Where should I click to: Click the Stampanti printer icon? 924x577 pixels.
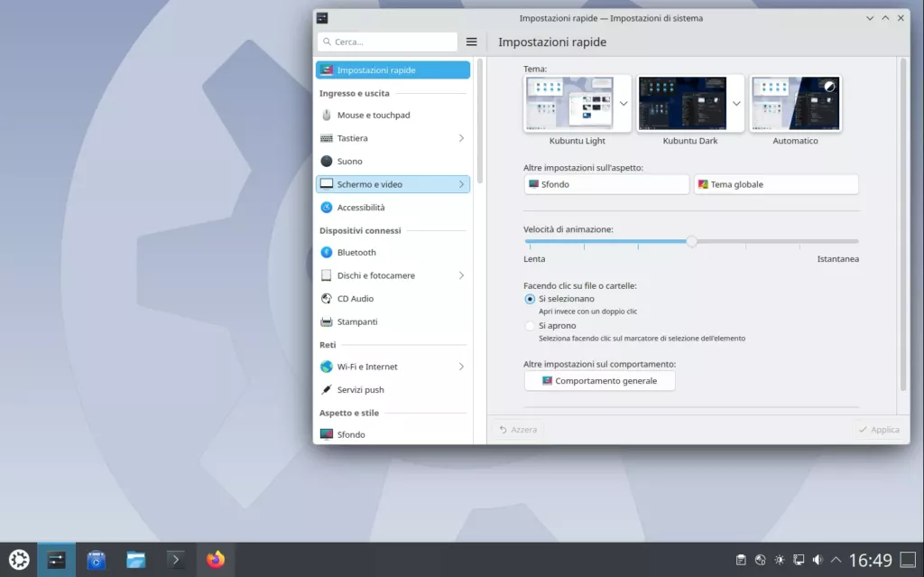click(327, 321)
